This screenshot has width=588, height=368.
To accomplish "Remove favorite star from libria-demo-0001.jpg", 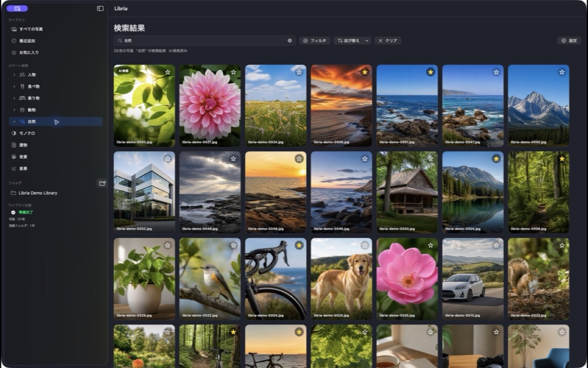I will click(430, 72).
